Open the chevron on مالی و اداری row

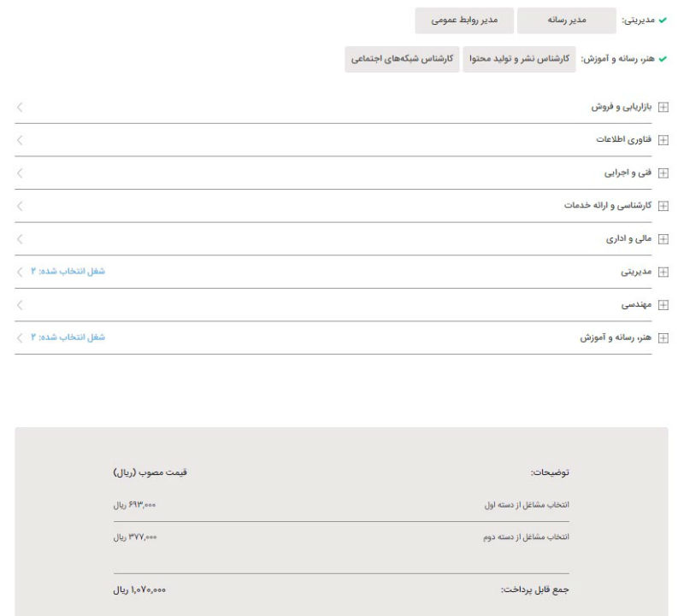pyautogui.click(x=20, y=239)
